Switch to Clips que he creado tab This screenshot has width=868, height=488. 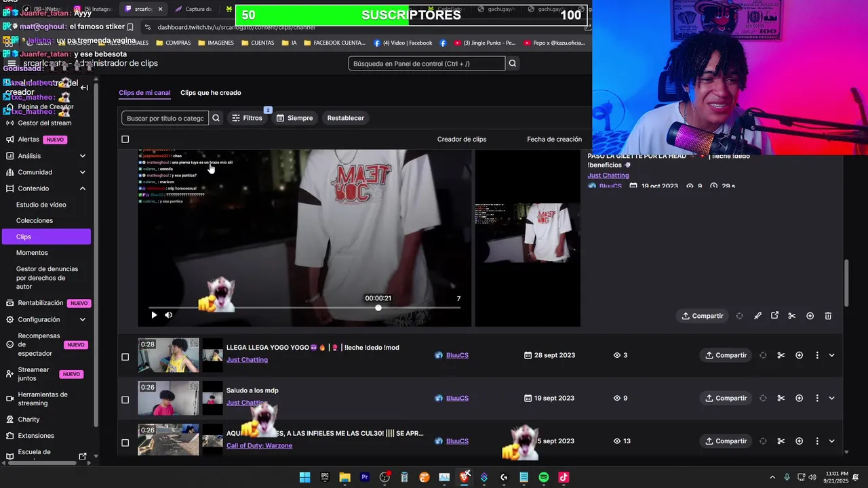(x=210, y=93)
